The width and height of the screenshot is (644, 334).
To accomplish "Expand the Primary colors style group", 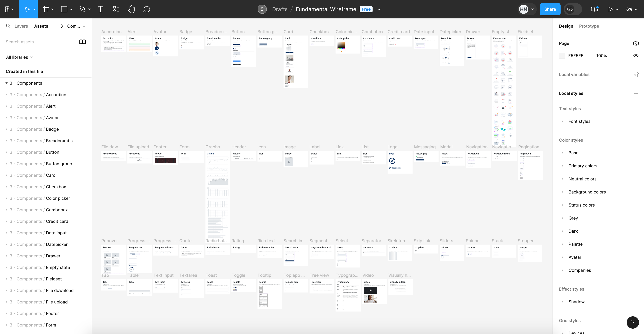I will (562, 166).
